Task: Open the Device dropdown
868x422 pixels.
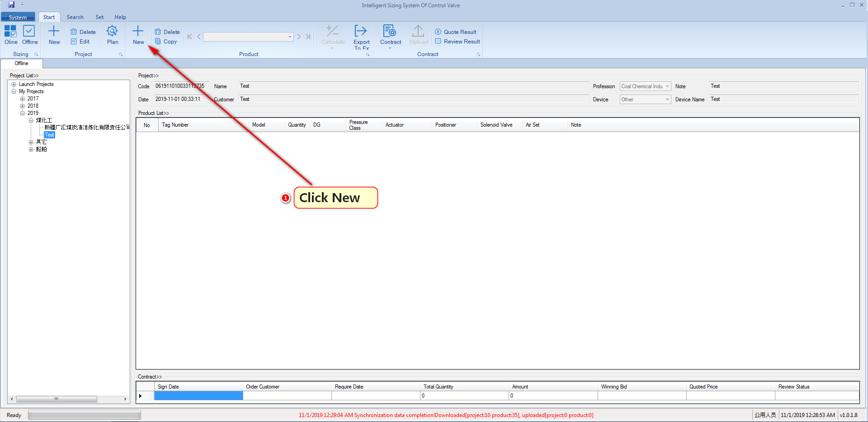Action: 667,100
